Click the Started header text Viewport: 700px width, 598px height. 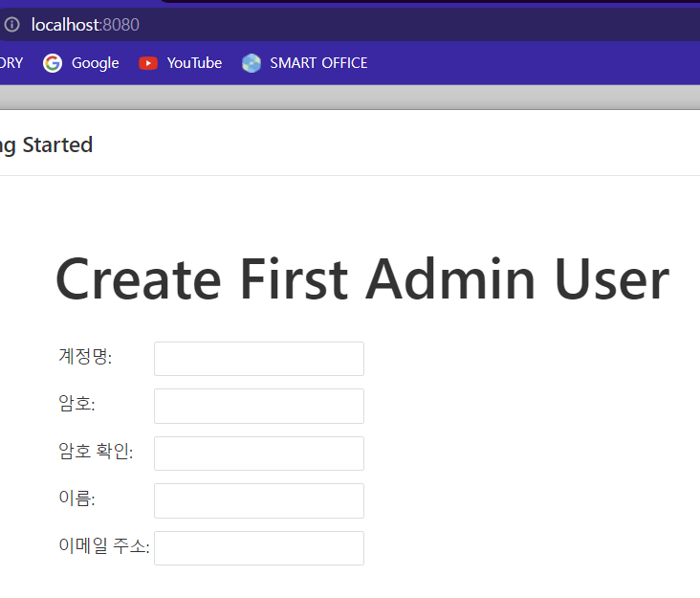click(57, 144)
